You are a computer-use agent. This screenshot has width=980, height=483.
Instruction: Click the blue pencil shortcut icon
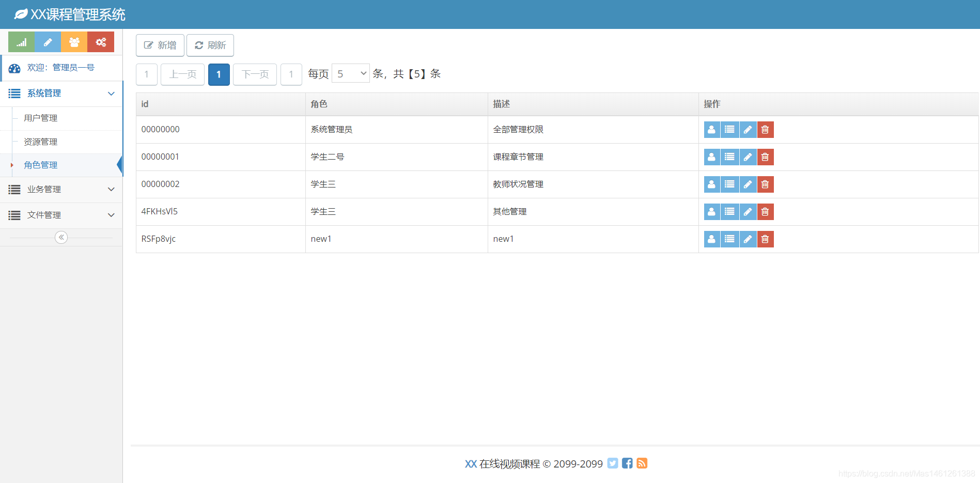(48, 42)
